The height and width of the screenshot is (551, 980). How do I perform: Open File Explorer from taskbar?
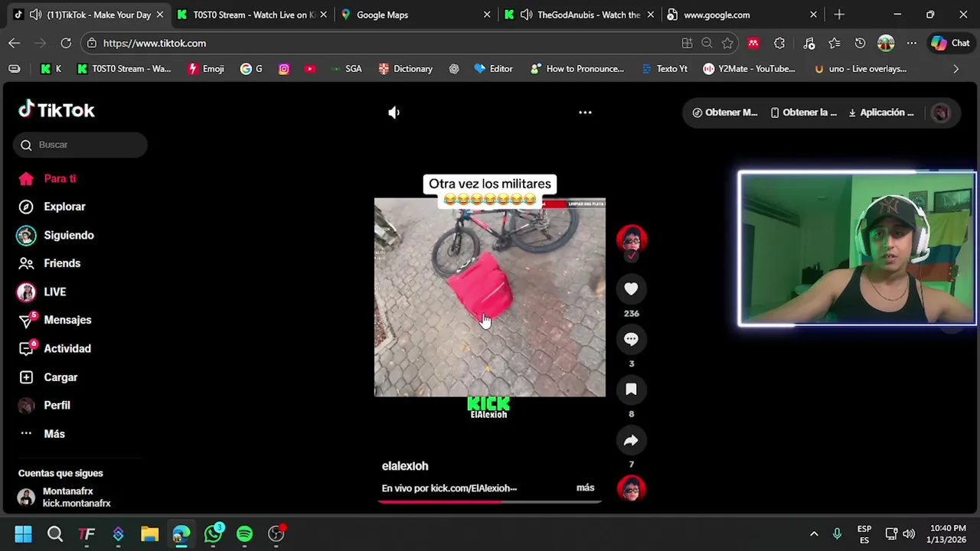coord(149,533)
